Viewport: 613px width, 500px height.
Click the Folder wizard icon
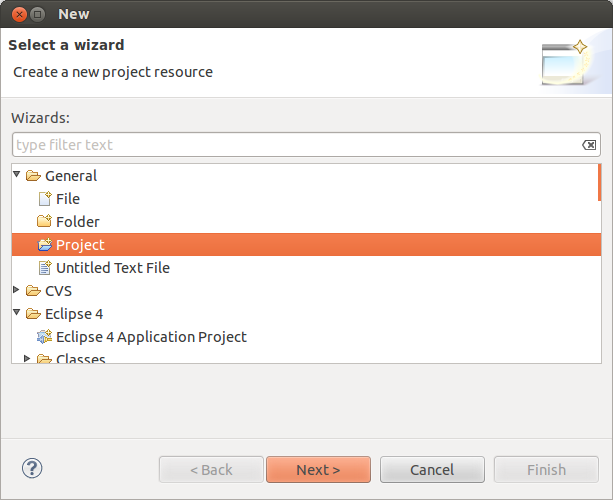point(44,222)
